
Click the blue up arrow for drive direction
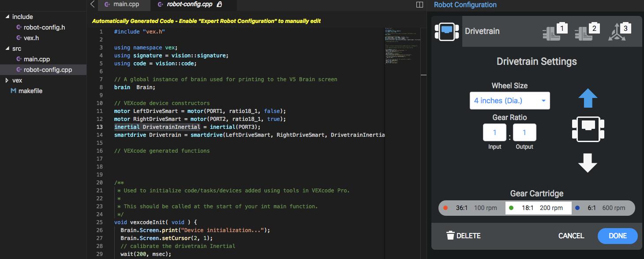click(588, 98)
